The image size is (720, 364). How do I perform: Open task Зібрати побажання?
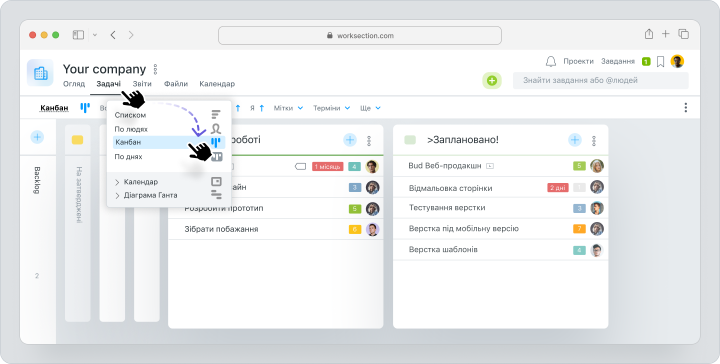click(221, 229)
